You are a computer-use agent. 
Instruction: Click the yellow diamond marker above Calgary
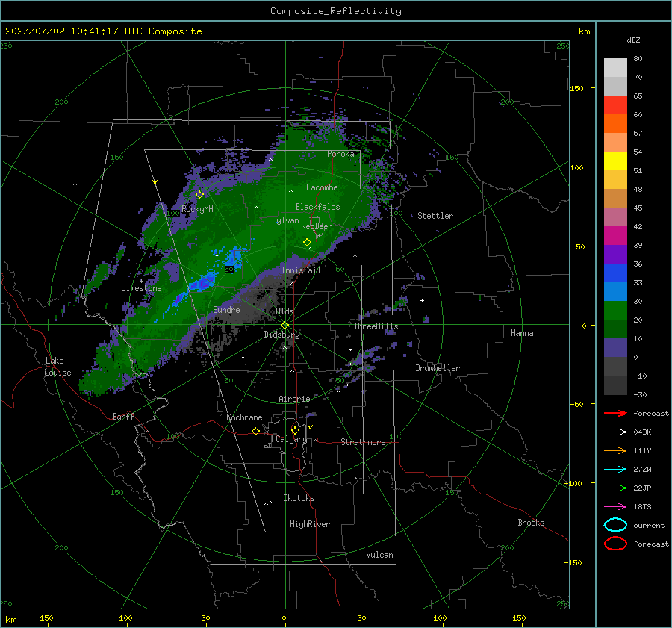[x=295, y=430]
